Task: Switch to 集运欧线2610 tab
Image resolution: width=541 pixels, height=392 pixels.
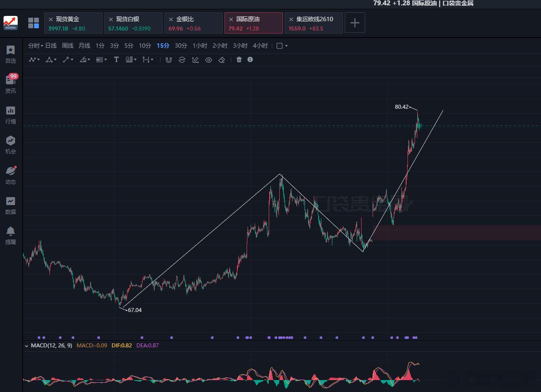Action: (313, 23)
